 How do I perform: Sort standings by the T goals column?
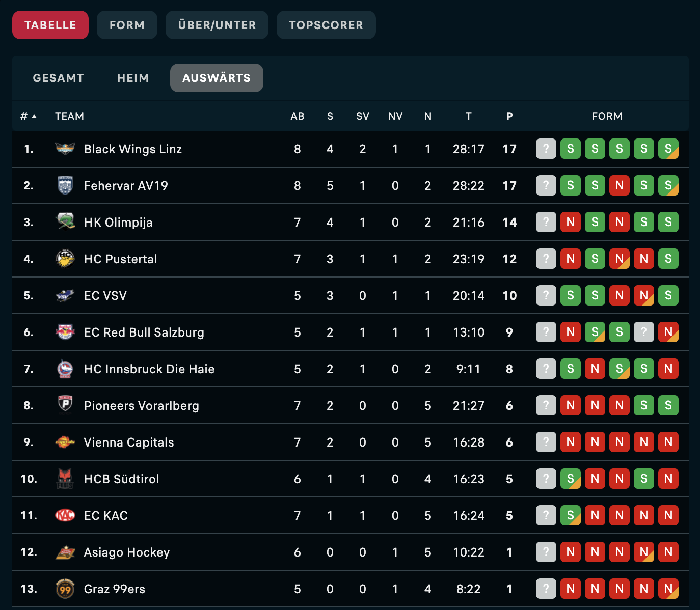coord(468,116)
